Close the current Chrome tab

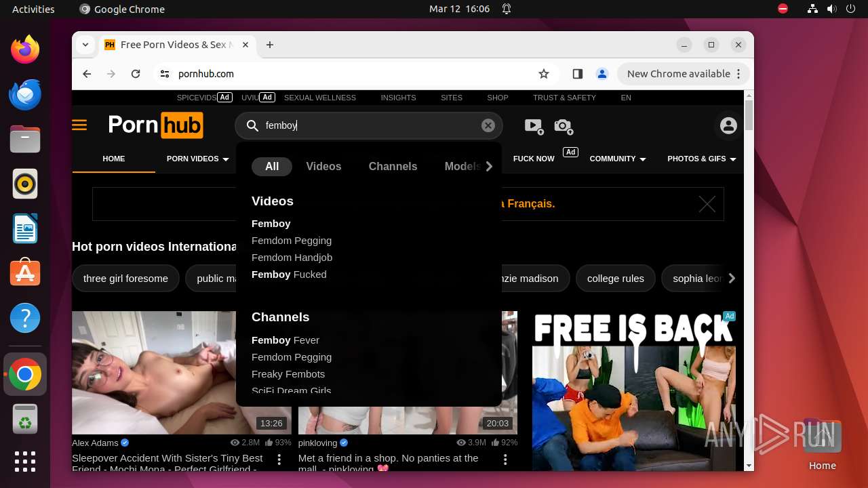click(245, 45)
